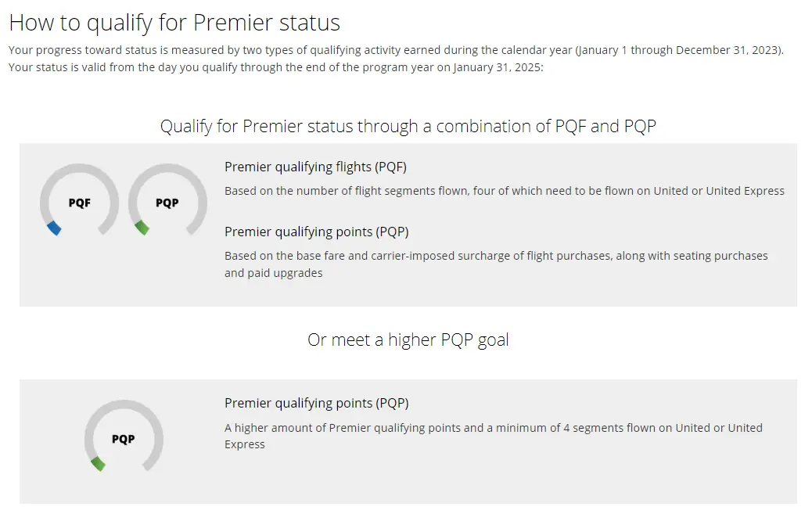Click 'Premier qualifying points (PQP)' title in combination panel
This screenshot has height=521, width=812.
coord(316,232)
